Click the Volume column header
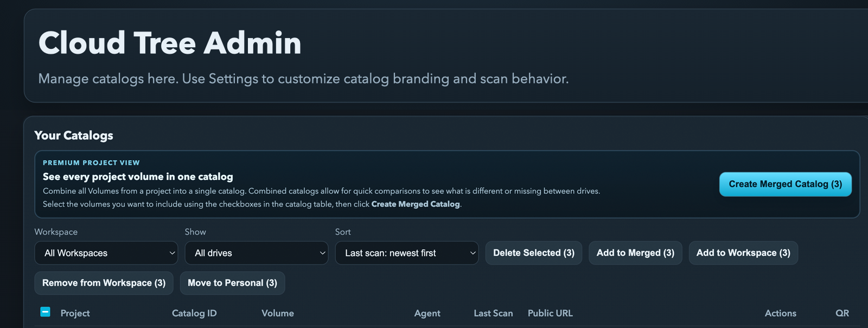The width and height of the screenshot is (868, 328). 277,313
